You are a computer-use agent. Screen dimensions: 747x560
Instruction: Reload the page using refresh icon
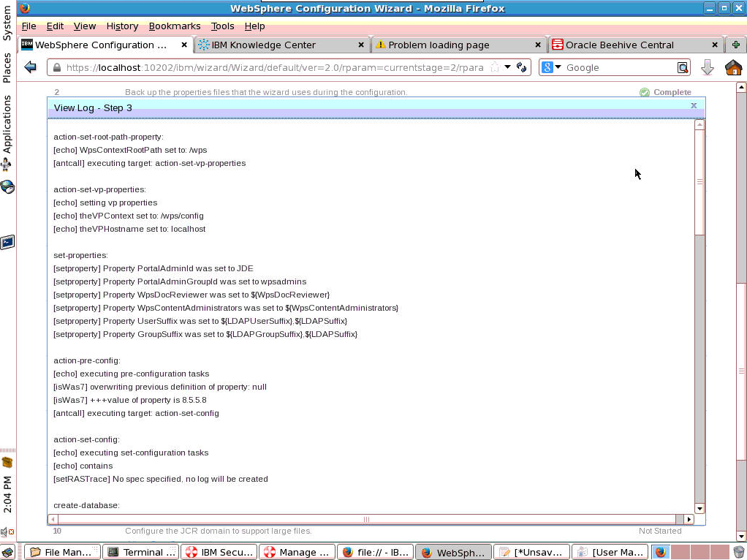point(521,67)
